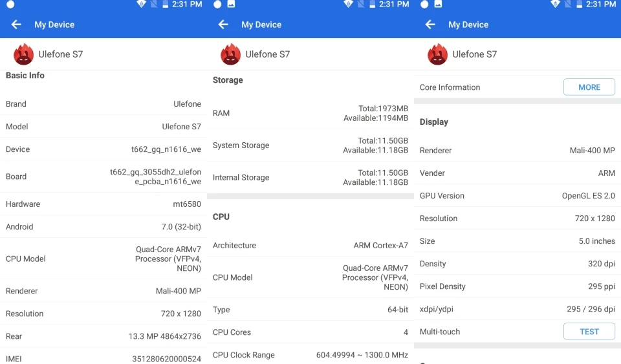Select CPU Cores value 4
This screenshot has width=621, height=364.
pyautogui.click(x=406, y=332)
